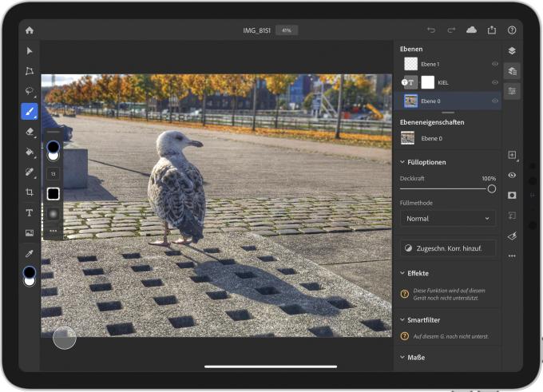This screenshot has width=543, height=392.
Task: Select the Lasso tool
Action: click(30, 91)
